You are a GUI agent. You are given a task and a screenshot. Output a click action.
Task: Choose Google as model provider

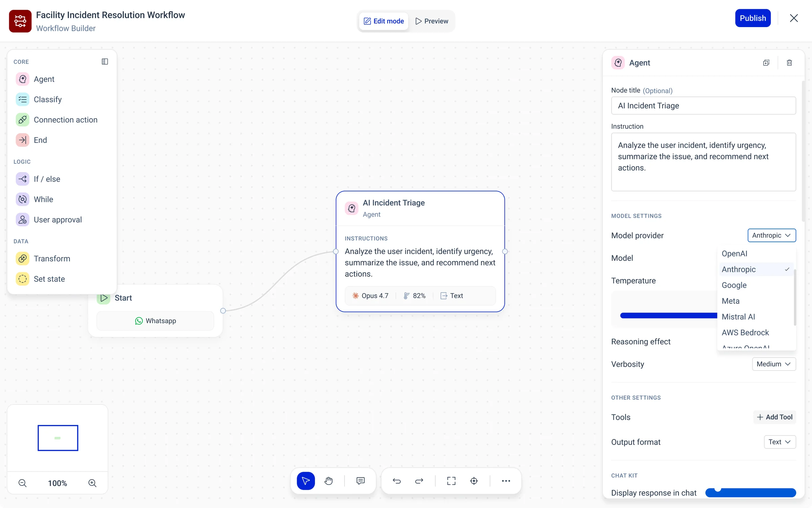(x=757, y=285)
